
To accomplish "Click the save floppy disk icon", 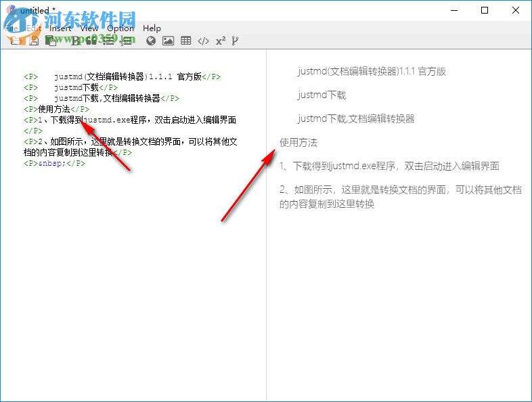I will 34,41.
